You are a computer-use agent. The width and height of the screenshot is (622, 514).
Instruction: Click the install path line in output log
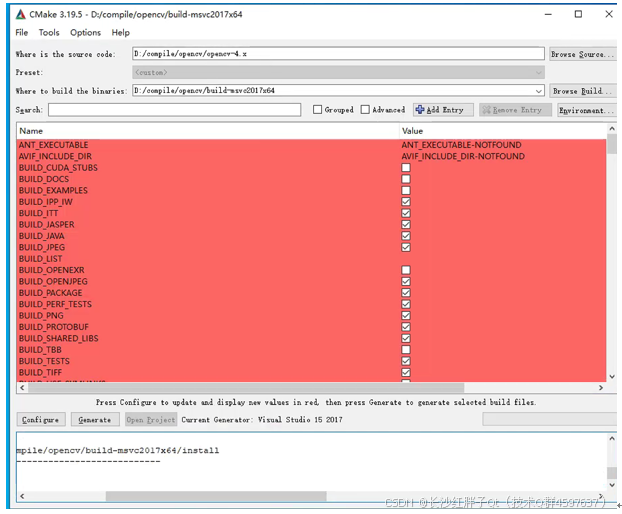(117, 451)
